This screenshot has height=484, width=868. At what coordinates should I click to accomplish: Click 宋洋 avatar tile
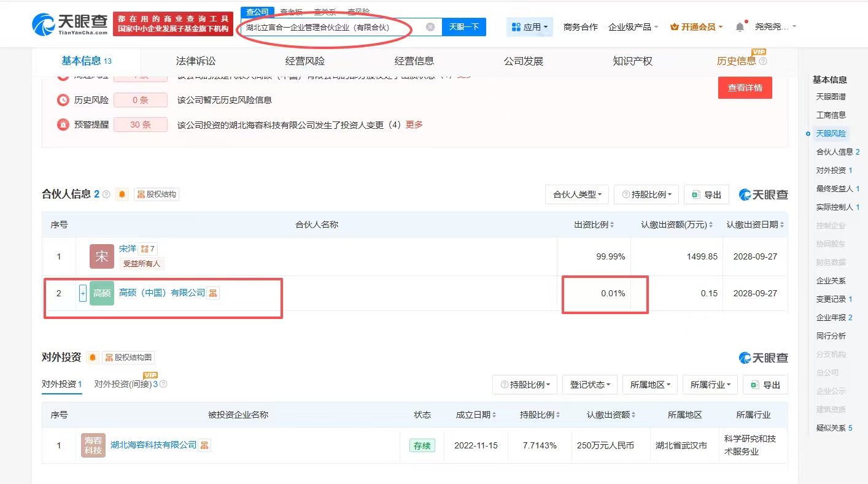pos(102,256)
